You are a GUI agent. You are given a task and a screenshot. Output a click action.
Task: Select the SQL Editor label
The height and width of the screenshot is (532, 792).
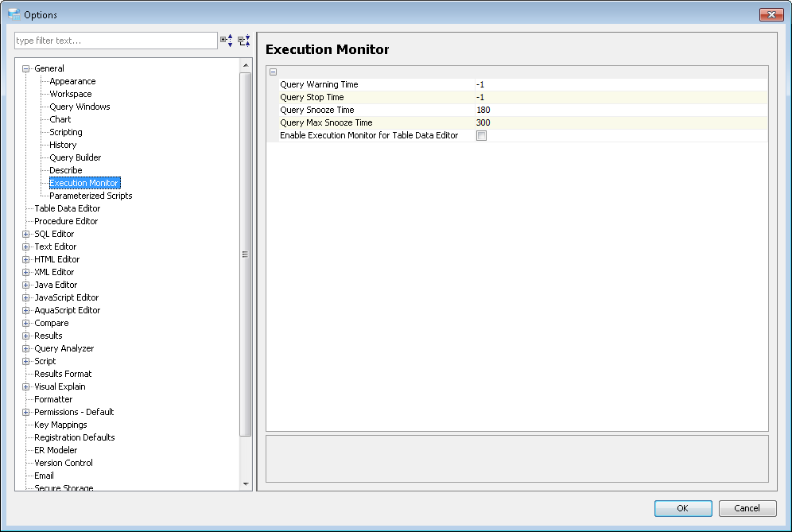point(54,234)
